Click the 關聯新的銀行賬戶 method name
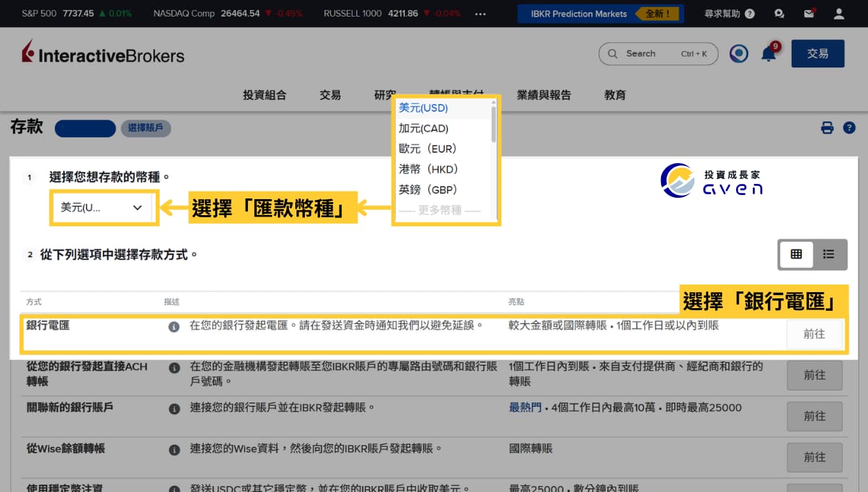 [x=69, y=407]
